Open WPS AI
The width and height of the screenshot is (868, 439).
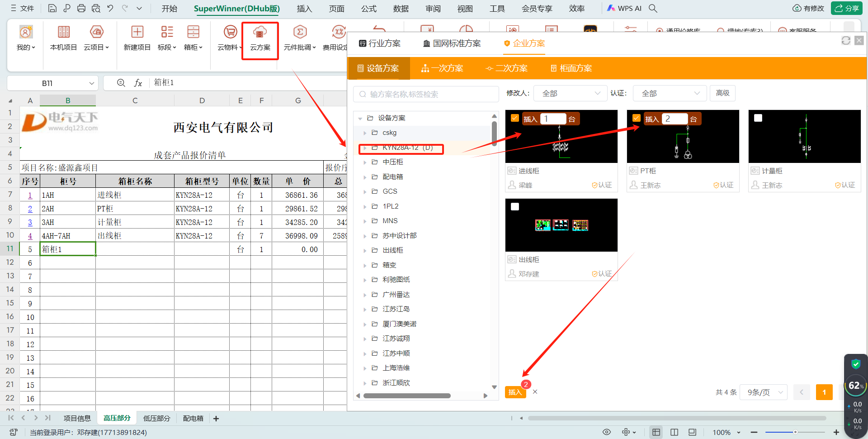point(624,8)
